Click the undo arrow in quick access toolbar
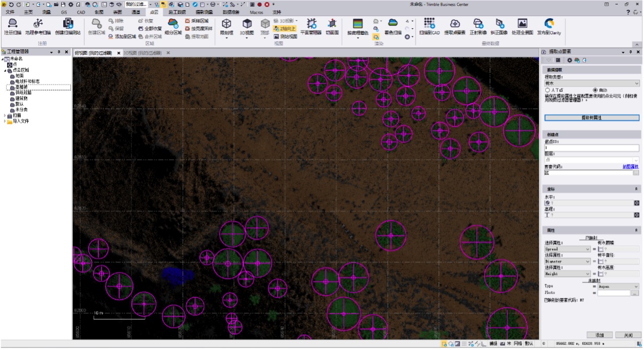 [x=11, y=4]
